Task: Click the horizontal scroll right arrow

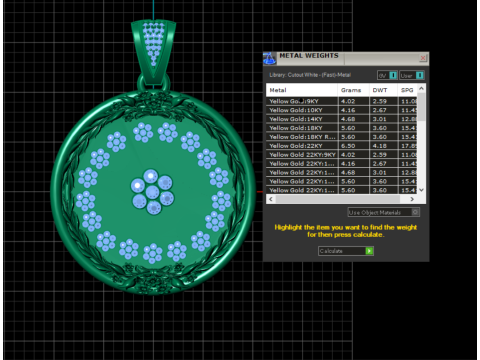Action: click(x=412, y=199)
